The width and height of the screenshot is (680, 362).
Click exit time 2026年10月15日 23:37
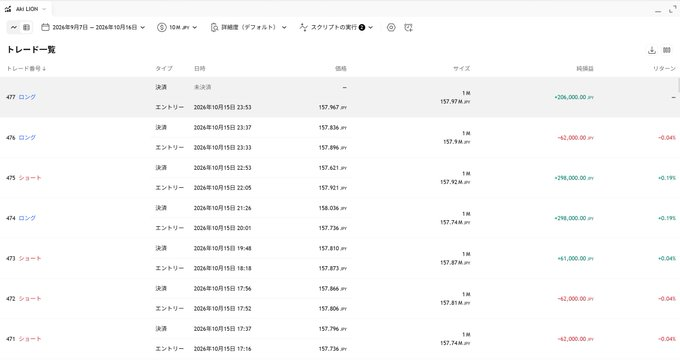[222, 127]
